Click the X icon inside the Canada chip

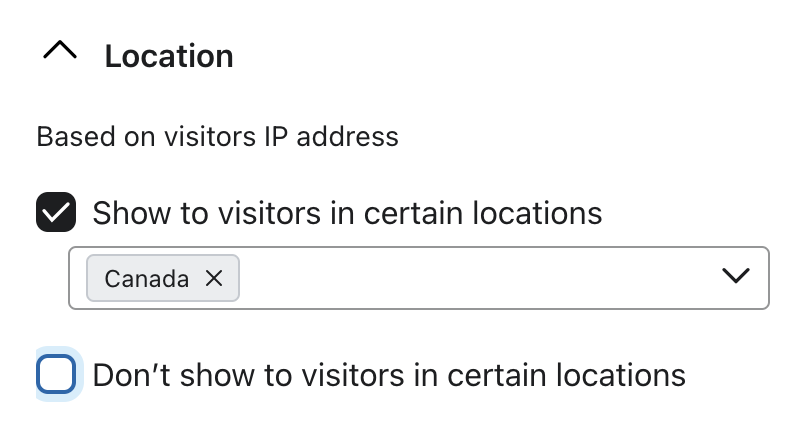click(214, 278)
